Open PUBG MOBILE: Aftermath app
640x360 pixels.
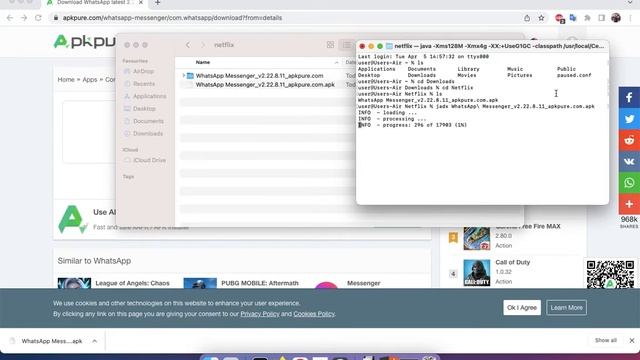point(260,283)
